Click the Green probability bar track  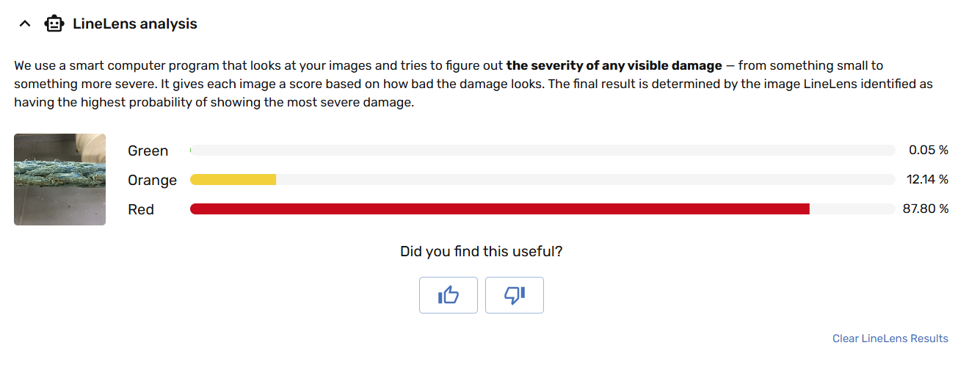542,151
